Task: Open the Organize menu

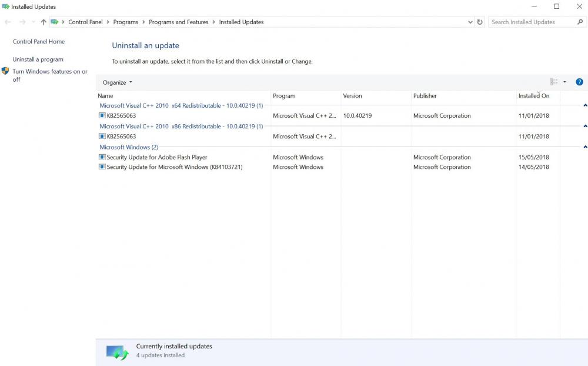Action: 118,82
